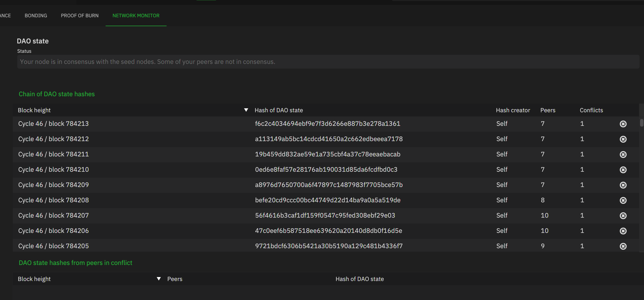Viewport: 644px width, 300px height.
Task: Click the conflict icon beside block 784212
Action: (x=623, y=139)
